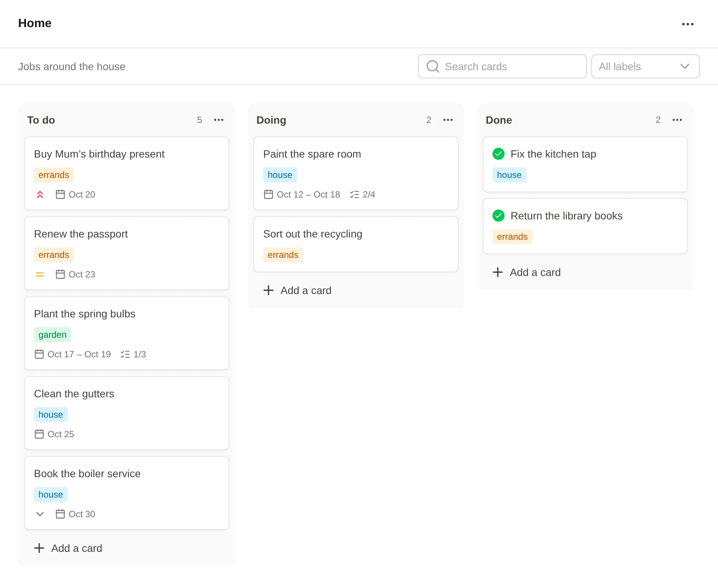Click Add a card text in Doing

(x=306, y=290)
